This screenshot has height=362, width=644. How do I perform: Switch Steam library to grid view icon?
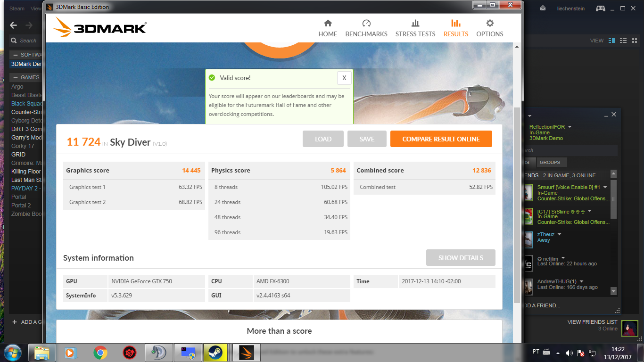click(635, 41)
